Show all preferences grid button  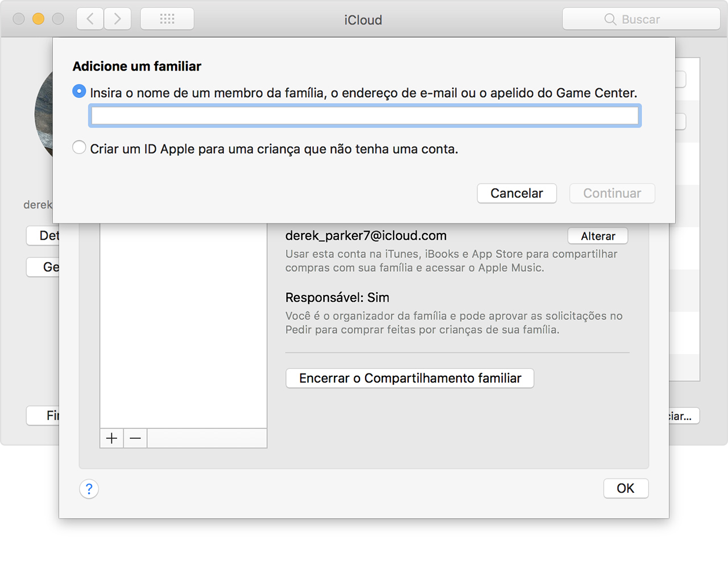(167, 19)
